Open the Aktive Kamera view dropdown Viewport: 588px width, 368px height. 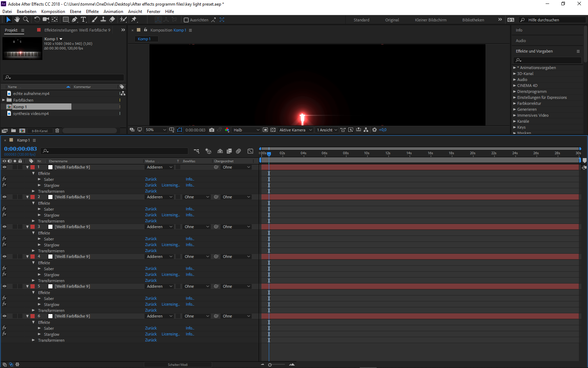[x=295, y=130]
